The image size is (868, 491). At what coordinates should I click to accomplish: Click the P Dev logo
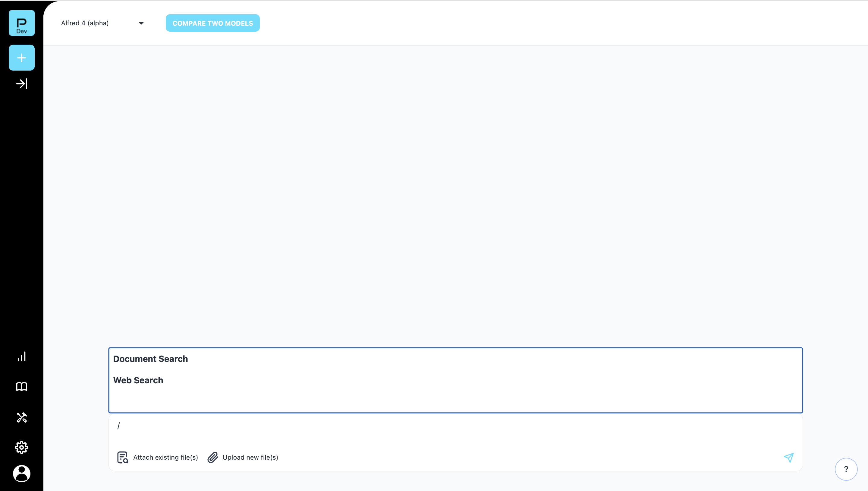22,23
